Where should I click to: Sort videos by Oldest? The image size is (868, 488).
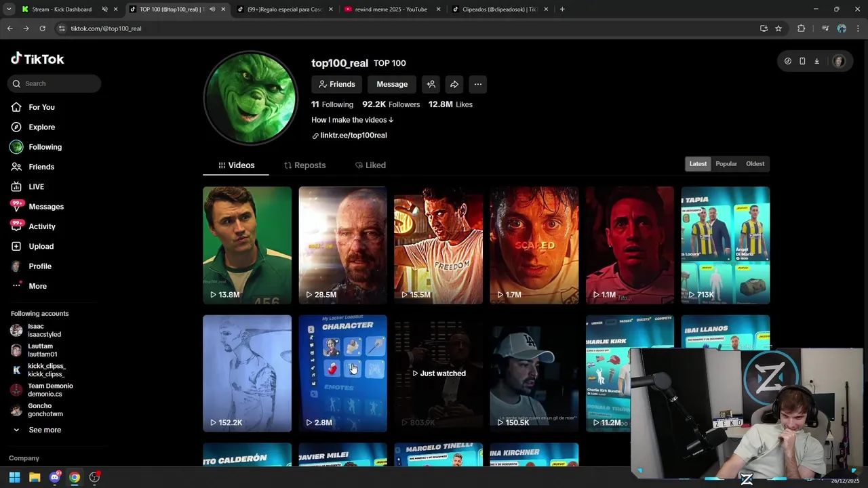[755, 163]
